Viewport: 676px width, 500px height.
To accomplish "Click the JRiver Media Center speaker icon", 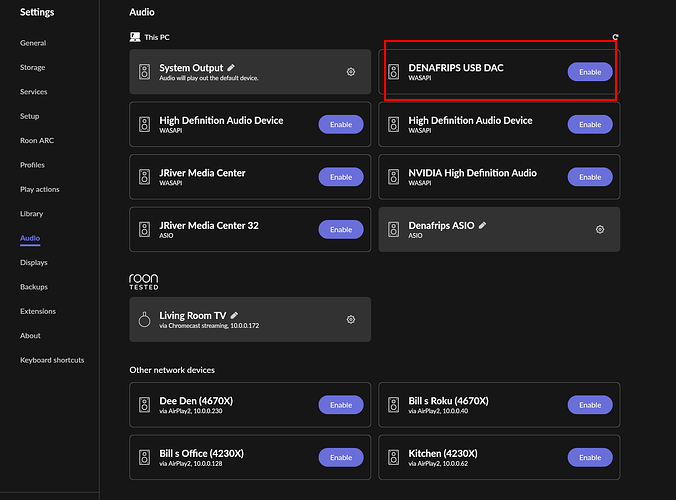I will coord(144,177).
